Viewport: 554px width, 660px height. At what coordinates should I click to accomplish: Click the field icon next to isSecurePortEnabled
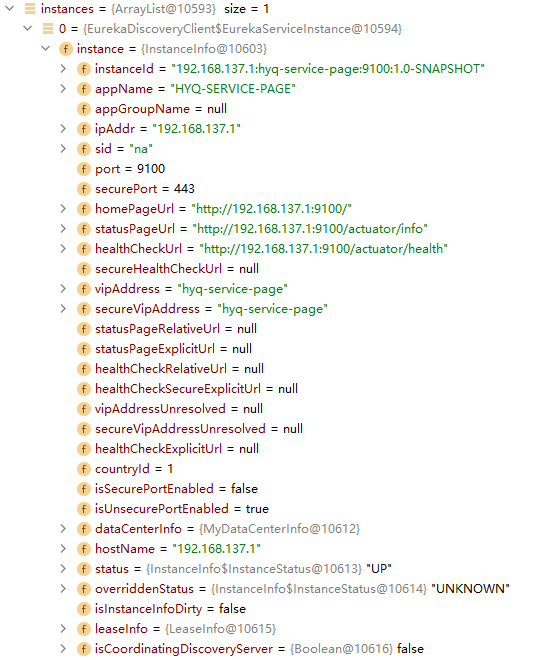pyautogui.click(x=84, y=489)
